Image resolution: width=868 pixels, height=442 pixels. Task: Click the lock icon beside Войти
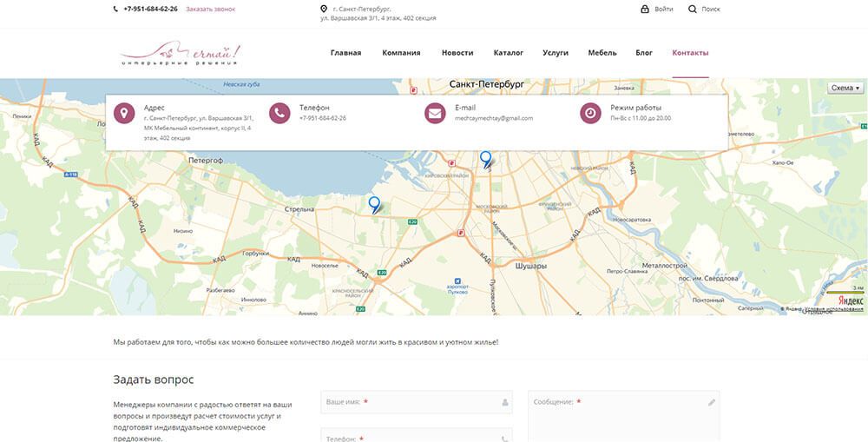645,9
